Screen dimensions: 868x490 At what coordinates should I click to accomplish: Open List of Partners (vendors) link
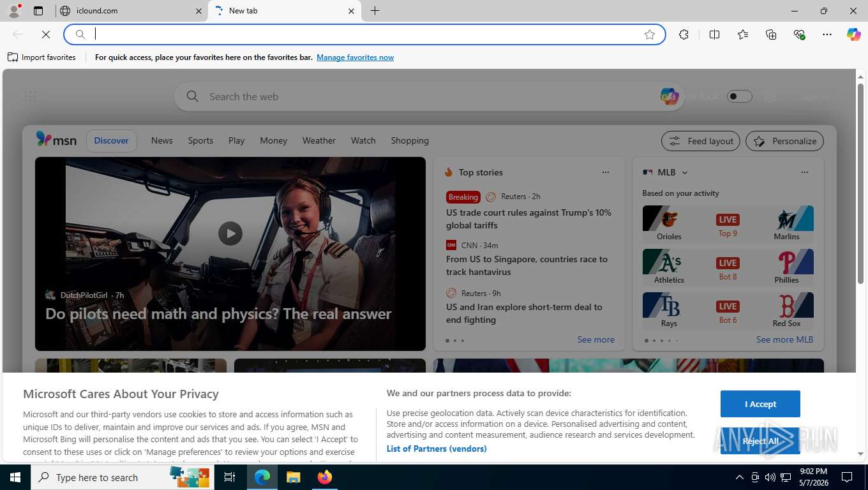pos(437,449)
